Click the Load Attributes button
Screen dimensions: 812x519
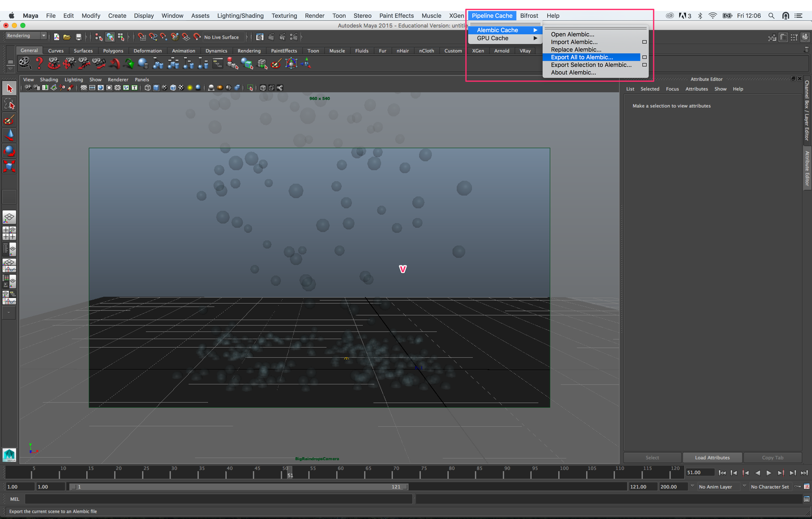click(712, 458)
